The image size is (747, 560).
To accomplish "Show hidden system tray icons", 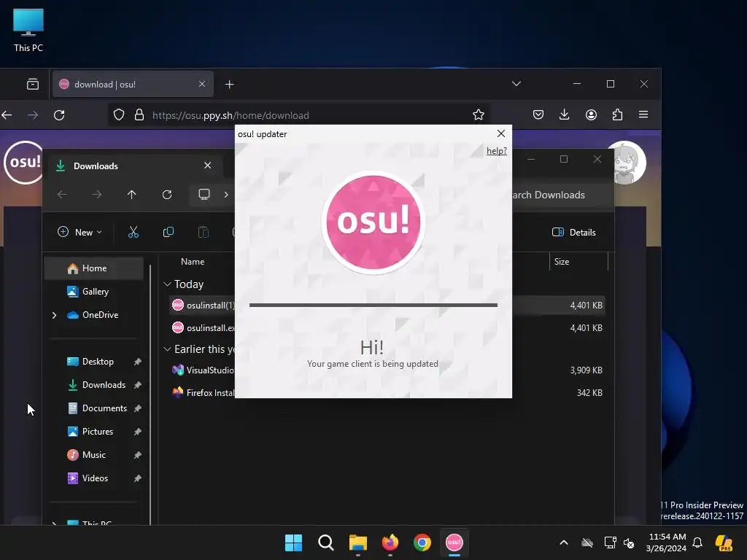I will click(x=564, y=542).
